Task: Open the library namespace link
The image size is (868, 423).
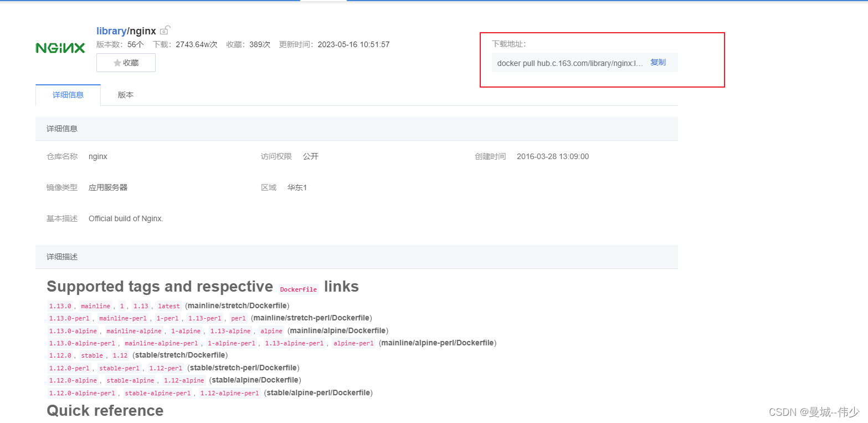Action: tap(111, 31)
